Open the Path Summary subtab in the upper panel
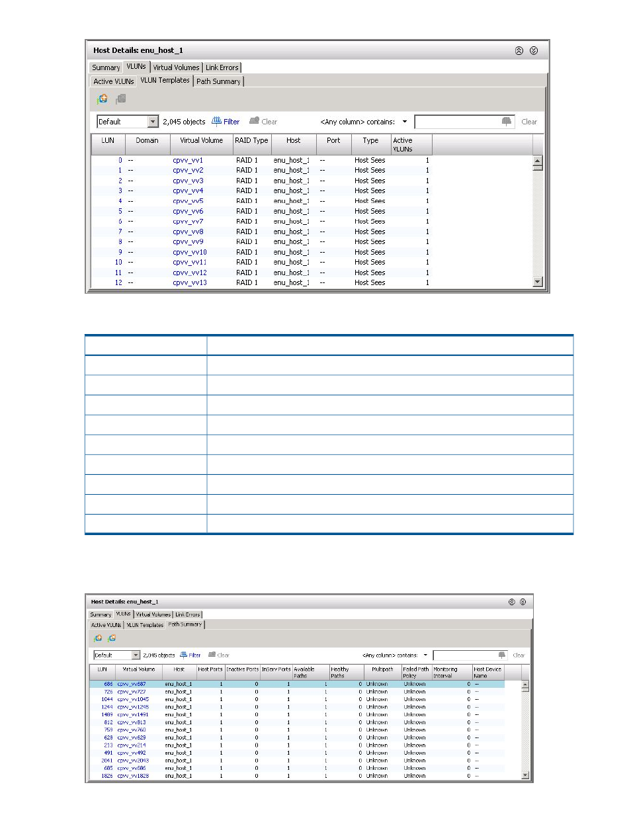 (218, 81)
